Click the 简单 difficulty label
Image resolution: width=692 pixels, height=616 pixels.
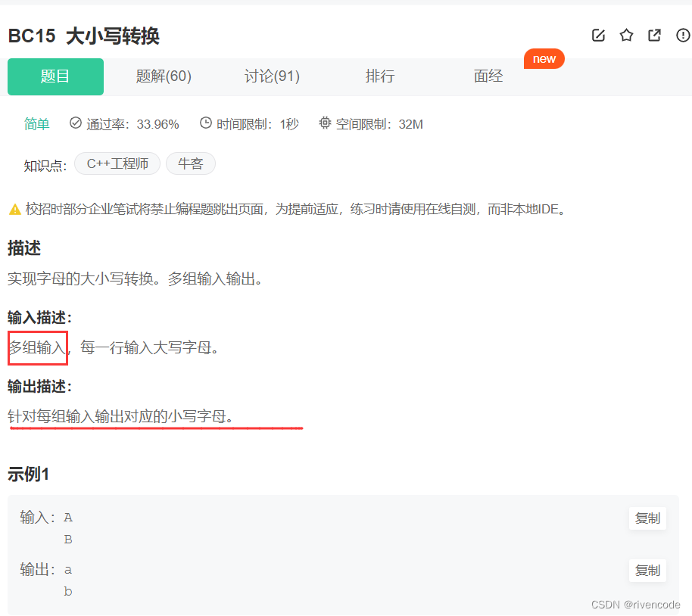(36, 124)
